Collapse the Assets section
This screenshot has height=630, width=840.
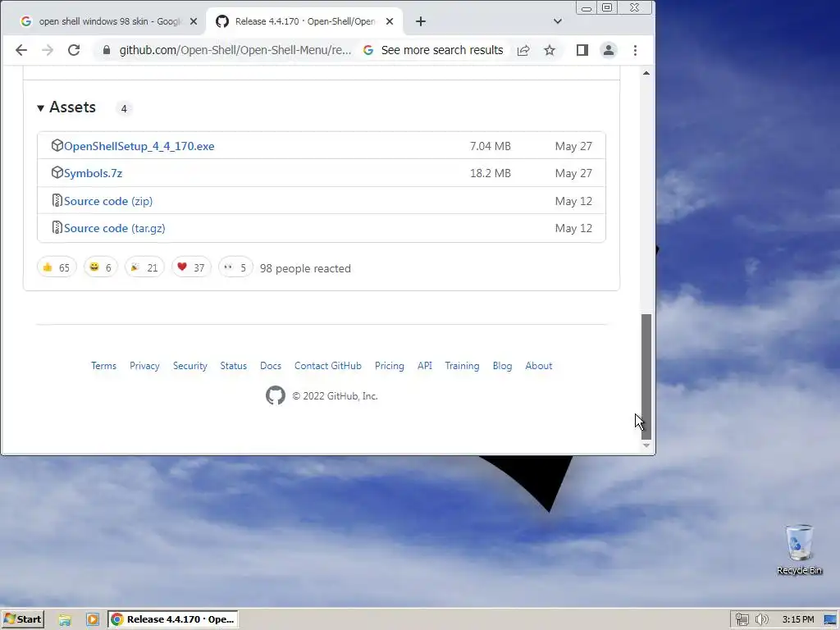click(x=66, y=107)
